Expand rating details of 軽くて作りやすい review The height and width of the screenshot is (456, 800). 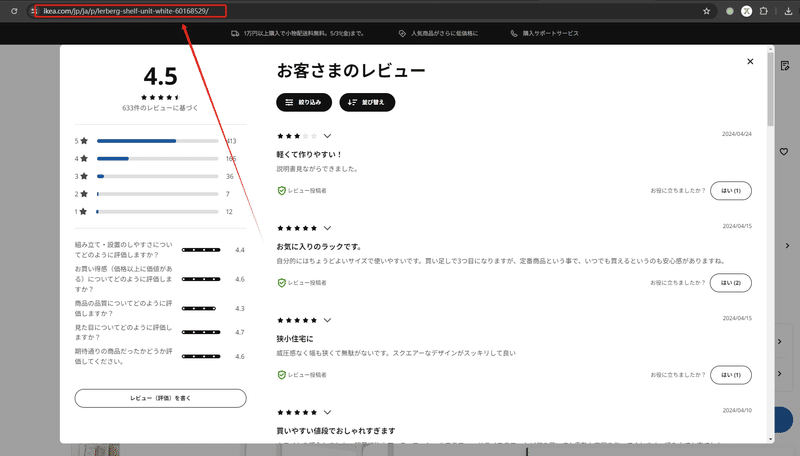(328, 136)
